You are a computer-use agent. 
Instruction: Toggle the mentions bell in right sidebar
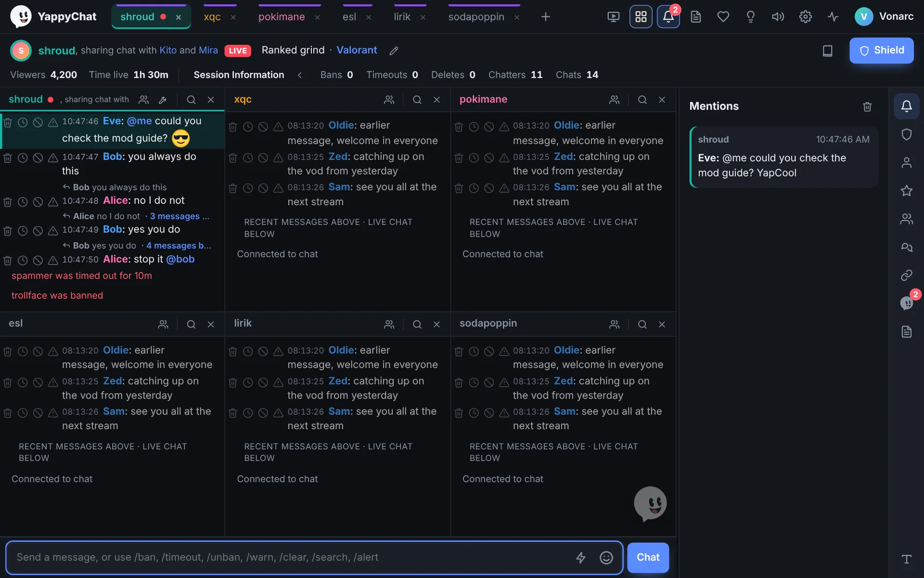point(907,106)
